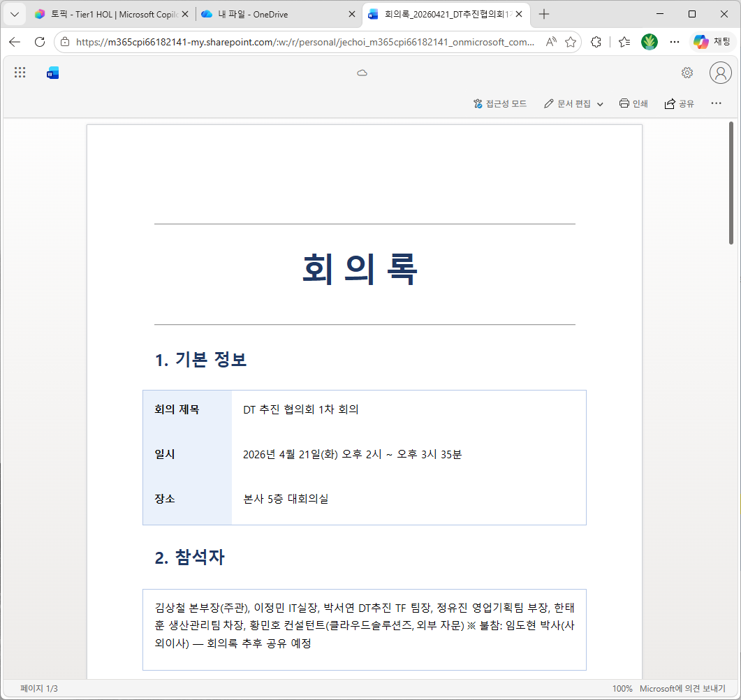Click the attendee list paragraph starting 김상철 본부장
This screenshot has height=700, width=741.
tap(365, 625)
